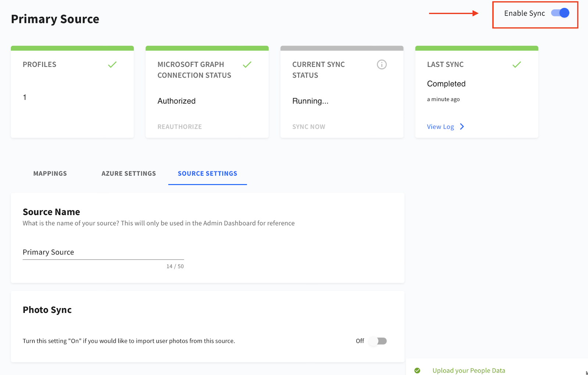Open the View Log link
Image resolution: width=588 pixels, height=375 pixels.
(440, 127)
